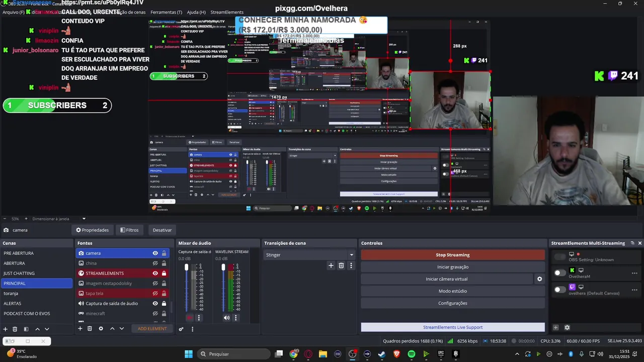This screenshot has width=644, height=362.
Task: Open Captura de saída channel options dots
Action: pos(199,318)
